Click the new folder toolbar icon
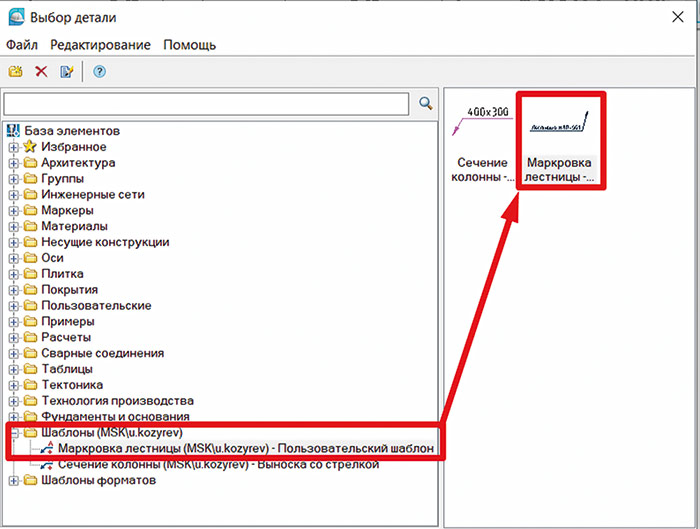The width and height of the screenshot is (700, 529). [x=16, y=71]
